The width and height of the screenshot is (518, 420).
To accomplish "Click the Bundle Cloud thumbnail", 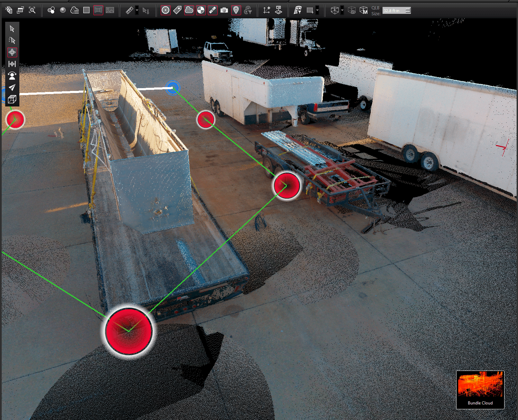I will click(480, 390).
